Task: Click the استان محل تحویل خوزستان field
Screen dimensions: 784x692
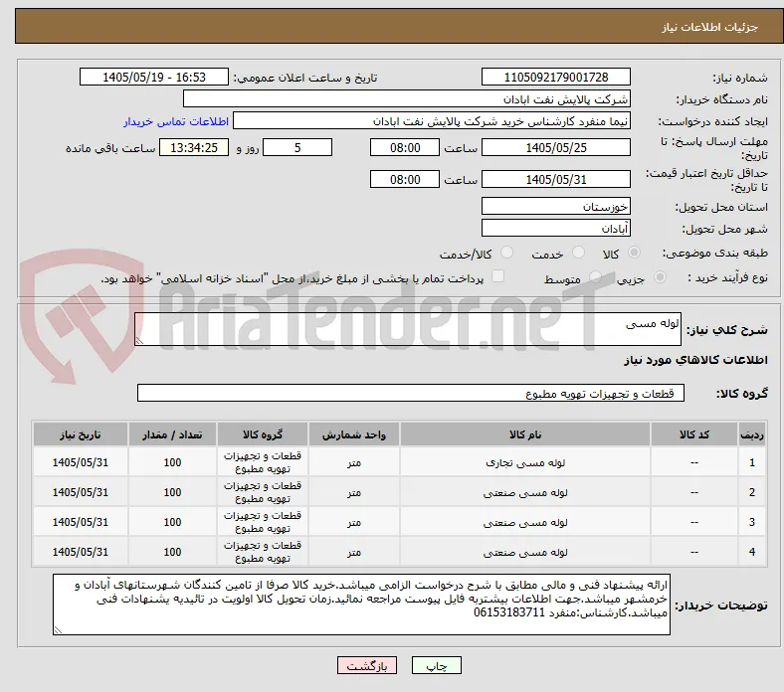Action: coord(555,207)
